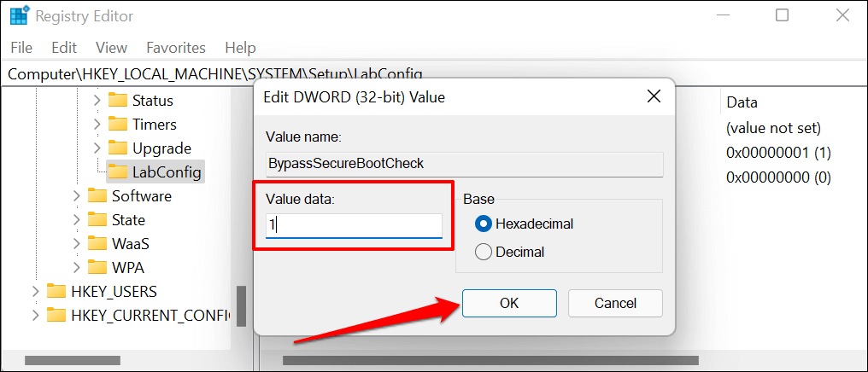Click the Upgrade folder icon
Screen dimensions: 868x372
click(x=118, y=148)
